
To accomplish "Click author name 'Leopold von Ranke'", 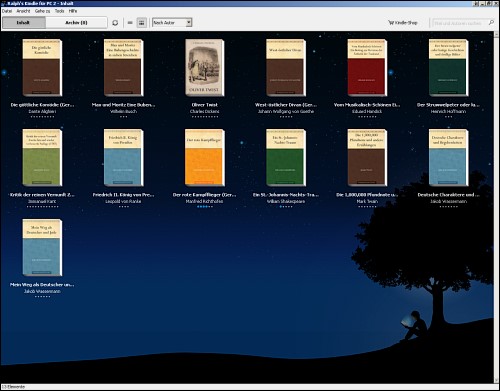I will 123,201.
